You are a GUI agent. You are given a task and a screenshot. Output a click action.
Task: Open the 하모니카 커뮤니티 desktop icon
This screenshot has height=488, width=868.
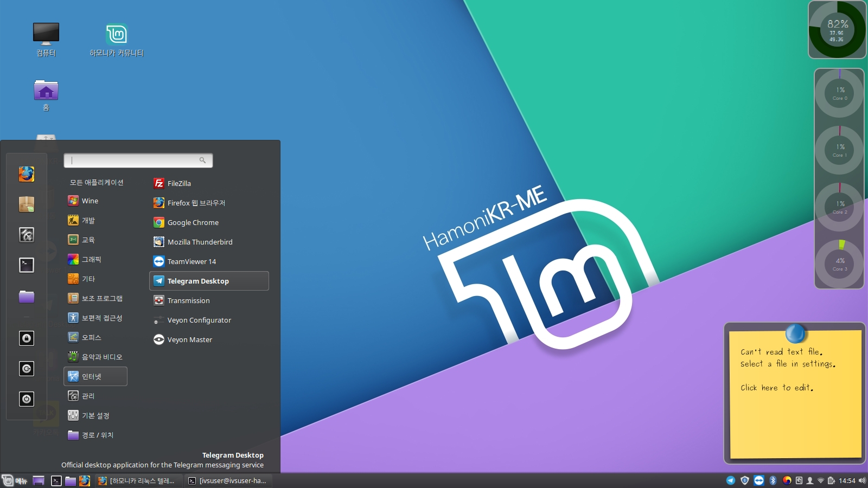coord(116,40)
